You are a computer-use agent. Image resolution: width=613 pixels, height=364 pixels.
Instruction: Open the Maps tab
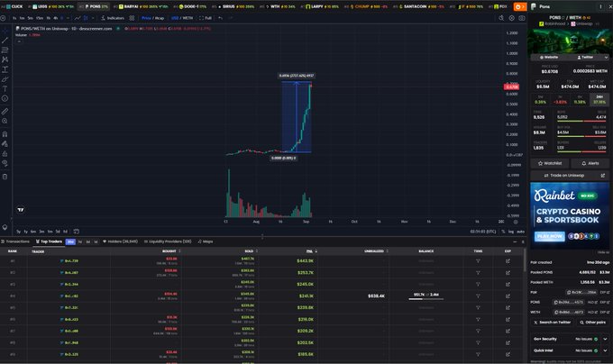click(x=206, y=241)
